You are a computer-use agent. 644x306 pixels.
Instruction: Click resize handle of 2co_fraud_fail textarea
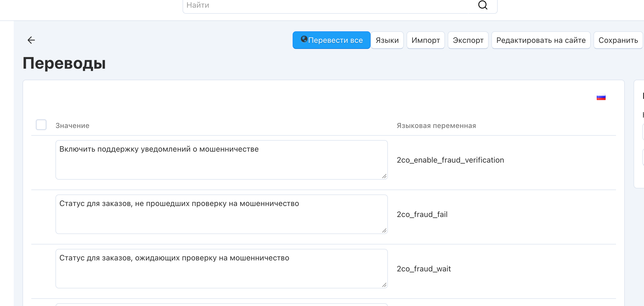click(x=384, y=230)
